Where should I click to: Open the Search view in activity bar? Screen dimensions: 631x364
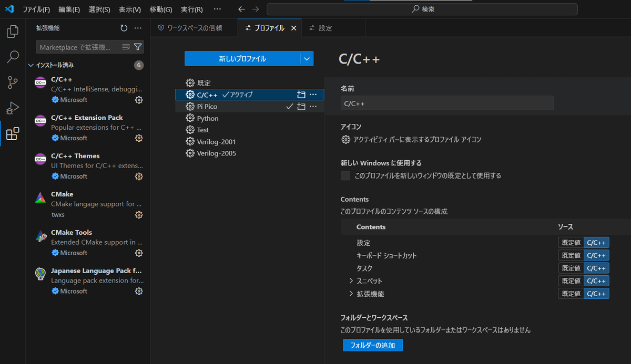coord(13,57)
